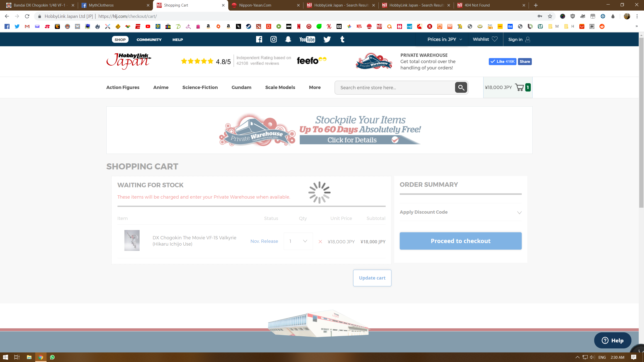This screenshot has width=644, height=362.
Task: Close the Shopping Cart tab
Action: (x=223, y=5)
